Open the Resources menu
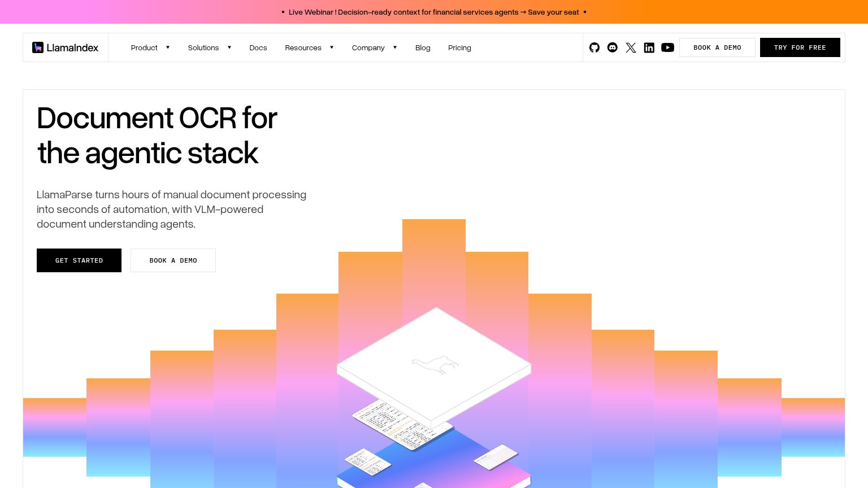868x488 pixels. click(303, 47)
